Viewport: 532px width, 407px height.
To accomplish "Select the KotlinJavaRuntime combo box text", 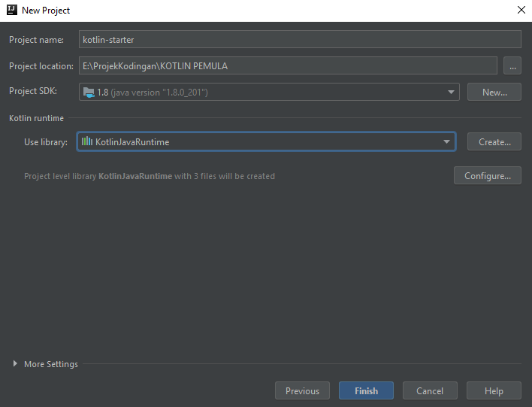I will [x=132, y=141].
